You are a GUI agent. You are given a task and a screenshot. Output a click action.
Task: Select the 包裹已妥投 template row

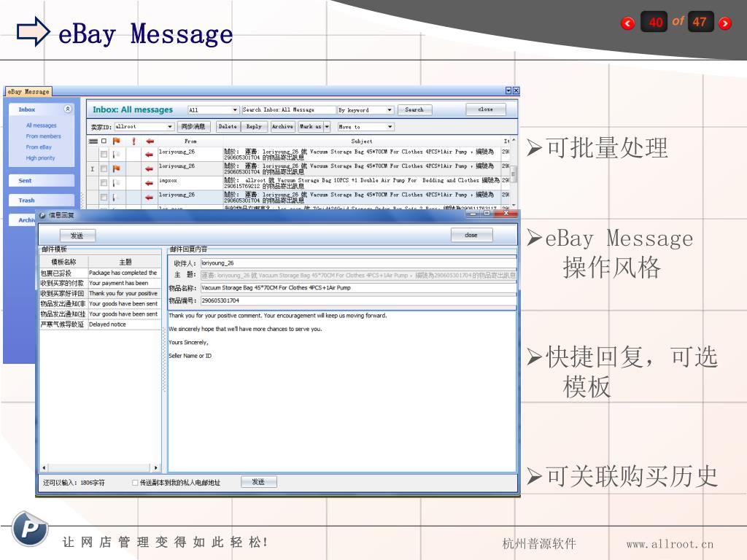coord(100,273)
